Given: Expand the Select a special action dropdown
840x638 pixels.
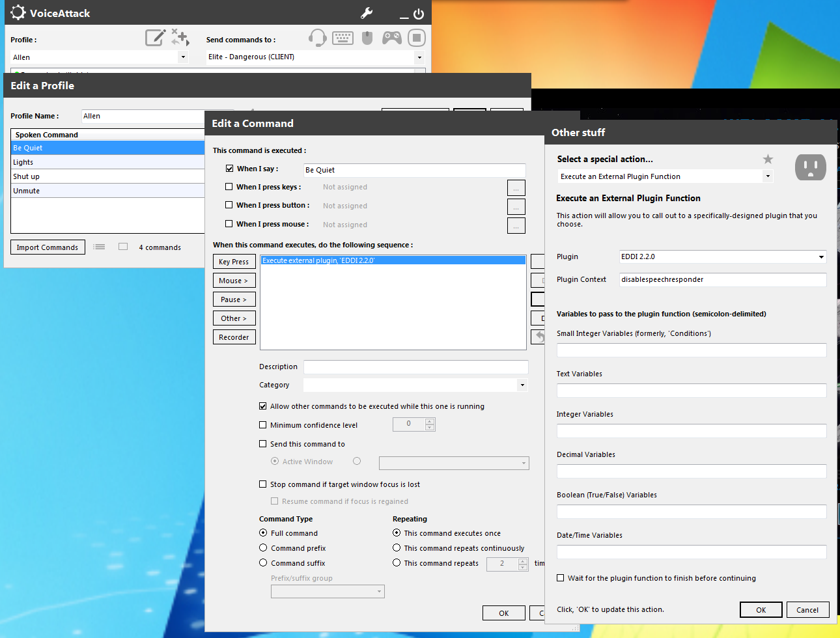Looking at the screenshot, I should (665, 176).
